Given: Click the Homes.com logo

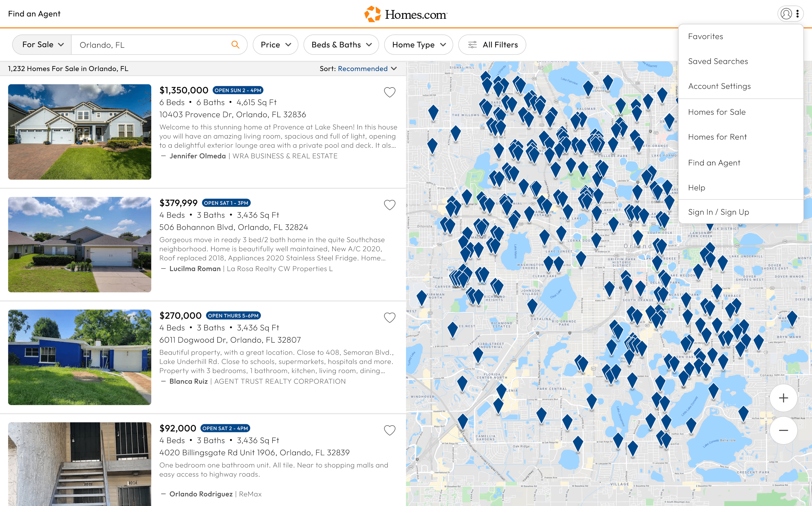Looking at the screenshot, I should 406,14.
